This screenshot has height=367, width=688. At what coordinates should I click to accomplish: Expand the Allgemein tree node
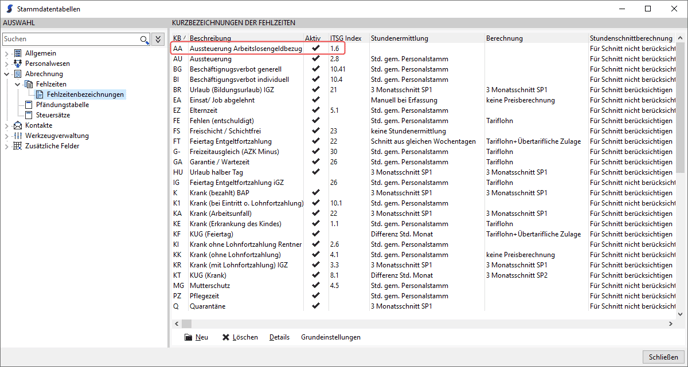point(7,54)
